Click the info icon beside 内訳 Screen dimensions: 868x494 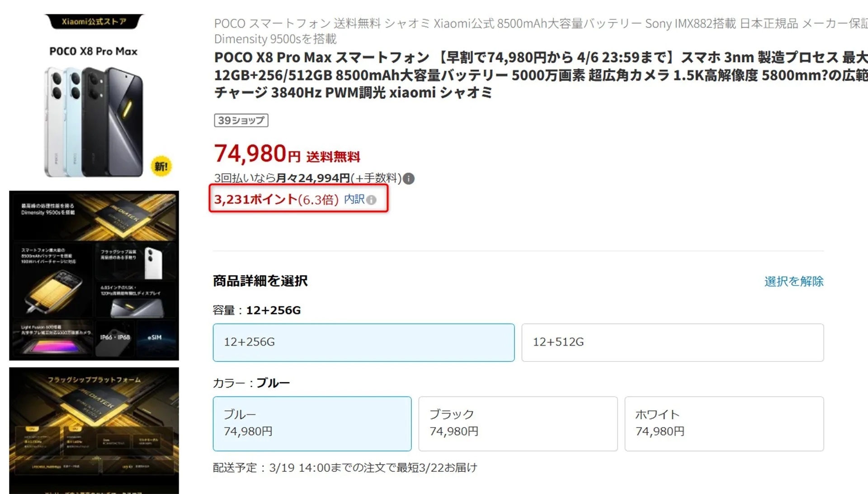click(x=372, y=200)
